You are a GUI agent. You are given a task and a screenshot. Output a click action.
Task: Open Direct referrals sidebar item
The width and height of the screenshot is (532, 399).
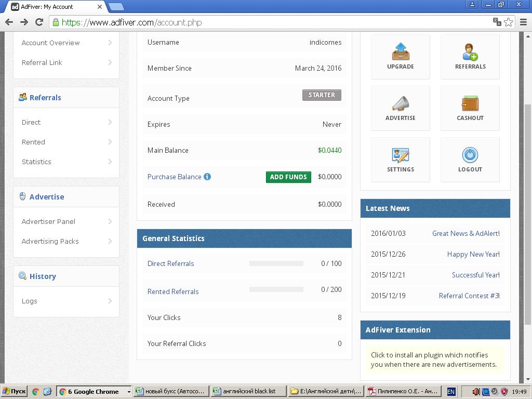click(x=66, y=122)
